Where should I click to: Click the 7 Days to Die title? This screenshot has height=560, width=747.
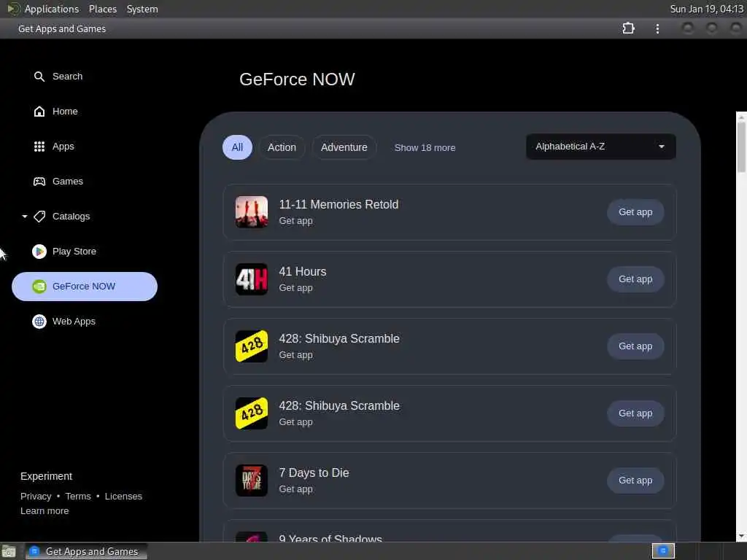314,472
